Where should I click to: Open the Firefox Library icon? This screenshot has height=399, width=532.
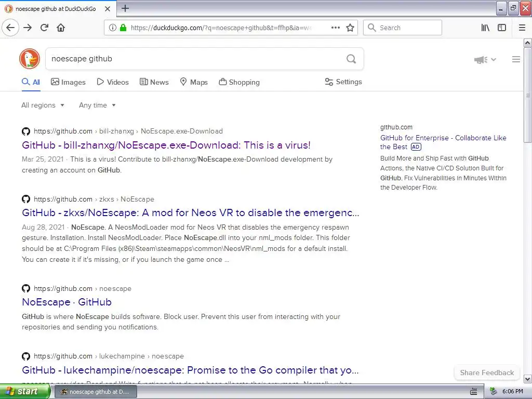click(485, 28)
